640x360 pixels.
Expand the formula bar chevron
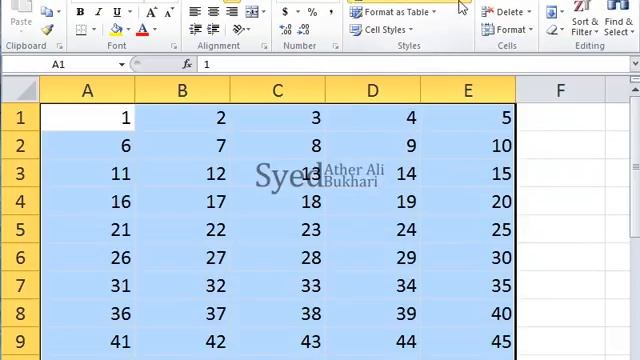pyautogui.click(x=635, y=64)
